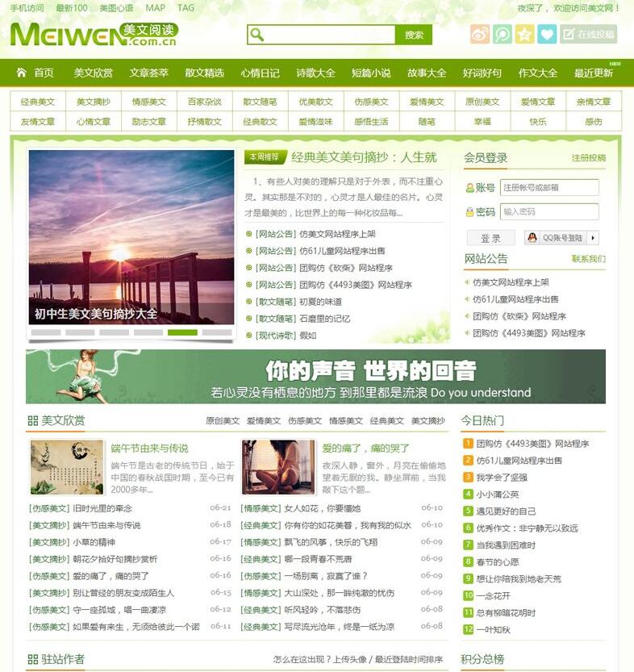Viewport: 634px width, 672px height.
Task: Select the fifth green carousel indicator
Action: [x=182, y=332]
